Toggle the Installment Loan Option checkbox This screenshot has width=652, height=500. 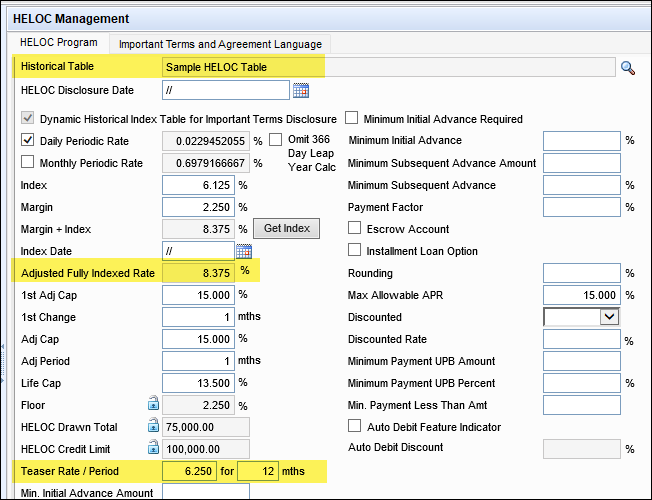(354, 250)
